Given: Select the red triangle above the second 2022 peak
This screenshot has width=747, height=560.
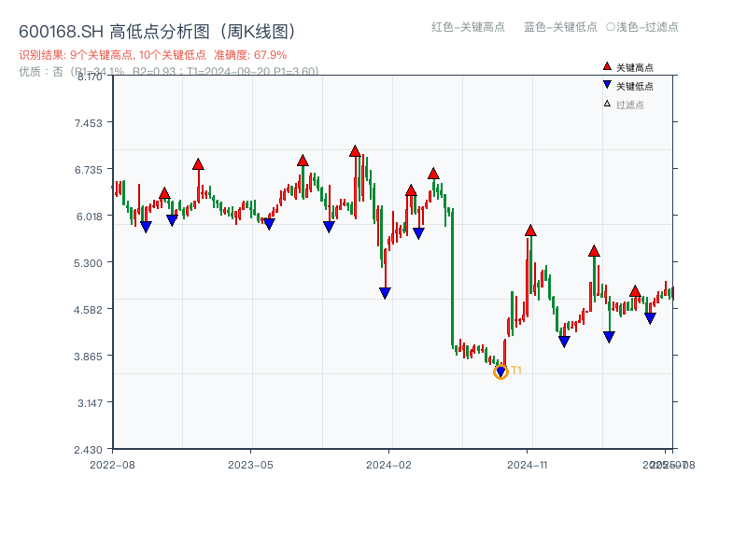Looking at the screenshot, I should point(199,165).
